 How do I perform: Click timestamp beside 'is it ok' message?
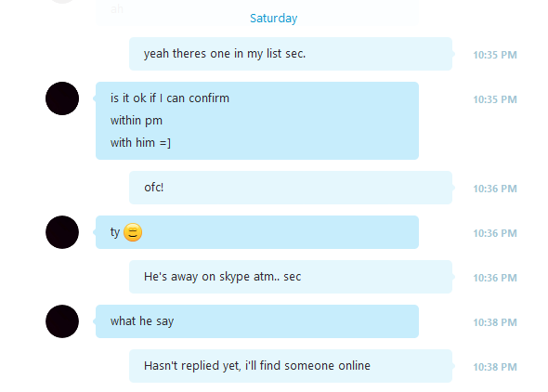(x=495, y=99)
